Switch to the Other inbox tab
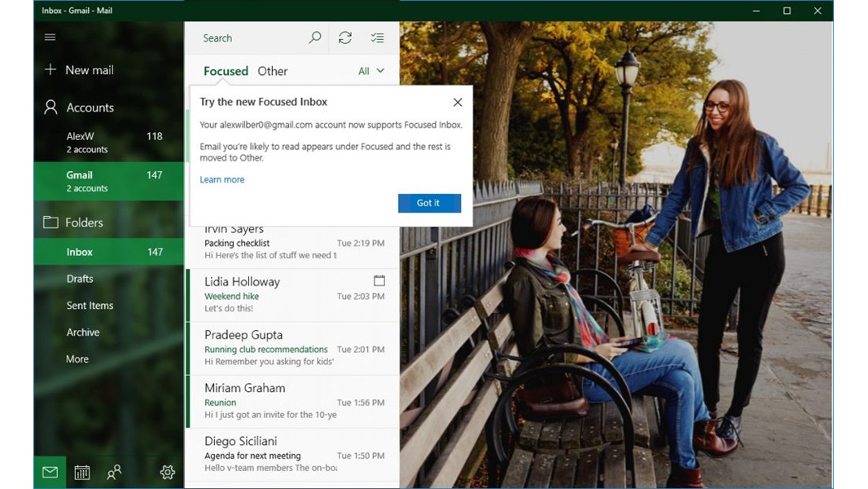 [x=273, y=71]
